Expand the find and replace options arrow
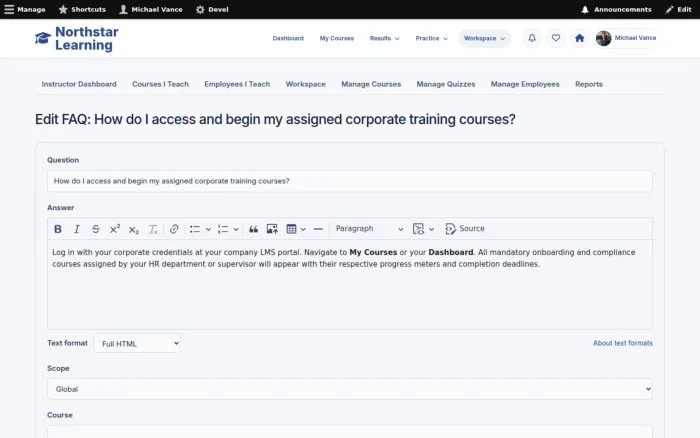700x438 pixels. click(431, 229)
